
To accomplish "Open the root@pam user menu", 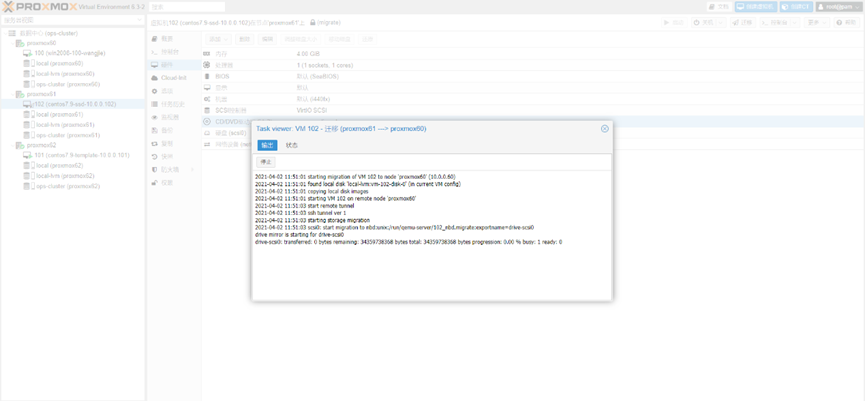I will click(839, 7).
